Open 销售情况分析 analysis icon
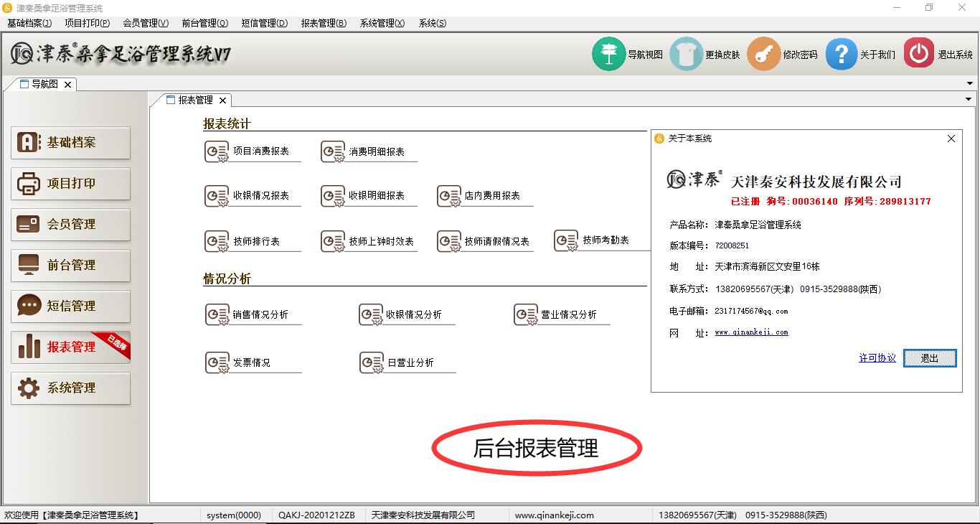Viewport: 980px width, 524px height. pyautogui.click(x=217, y=314)
